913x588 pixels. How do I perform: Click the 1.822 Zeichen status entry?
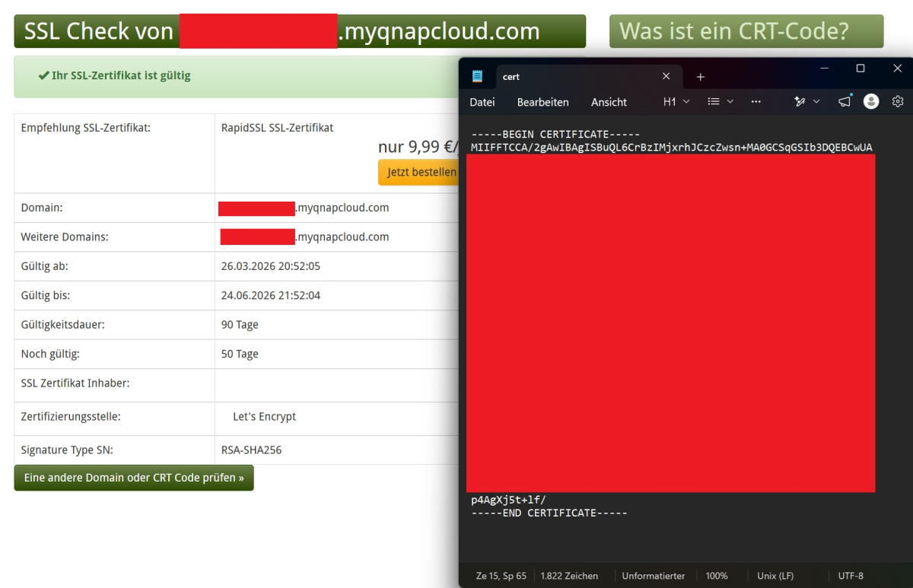coord(569,576)
